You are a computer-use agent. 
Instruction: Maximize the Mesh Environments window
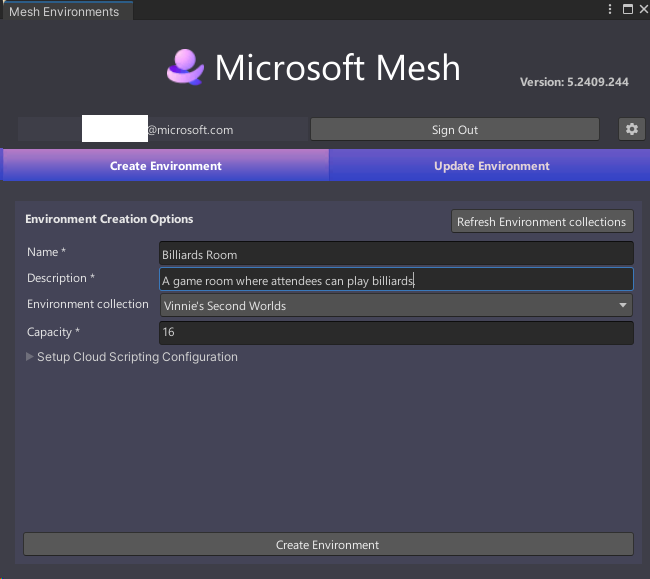(628, 9)
